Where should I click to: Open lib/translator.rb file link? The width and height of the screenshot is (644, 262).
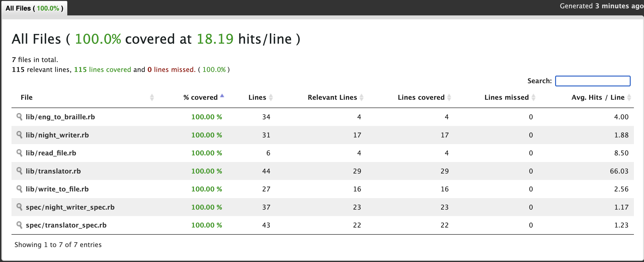(x=53, y=171)
